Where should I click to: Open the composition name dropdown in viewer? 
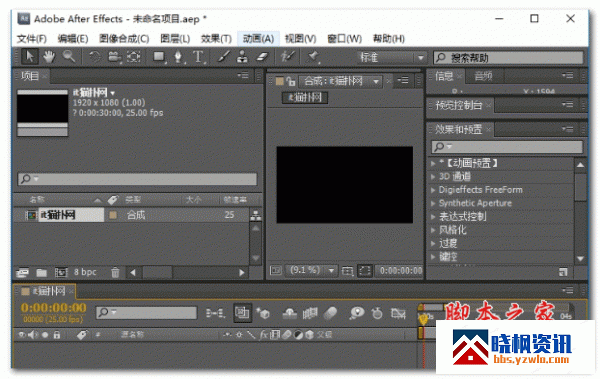[341, 81]
